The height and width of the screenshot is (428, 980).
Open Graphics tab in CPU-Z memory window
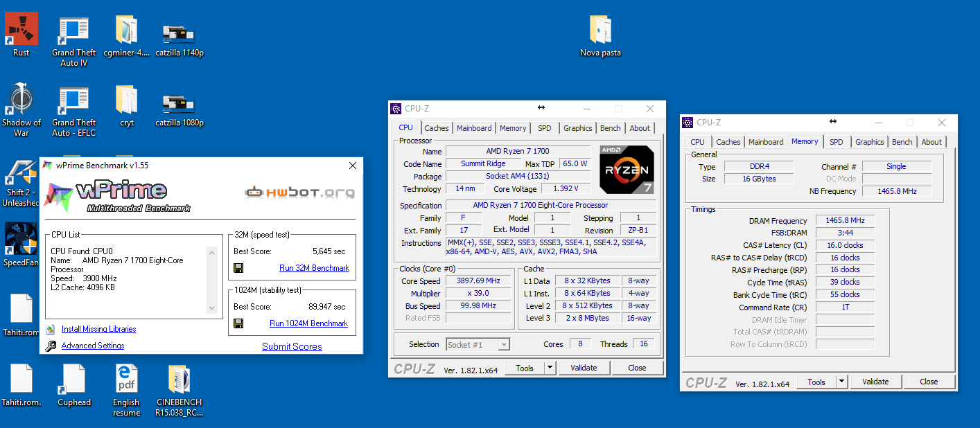(x=869, y=142)
